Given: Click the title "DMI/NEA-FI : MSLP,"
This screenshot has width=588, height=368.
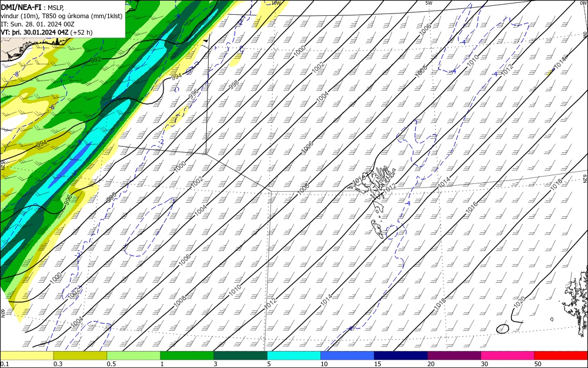Looking at the screenshot, I should (32, 8).
